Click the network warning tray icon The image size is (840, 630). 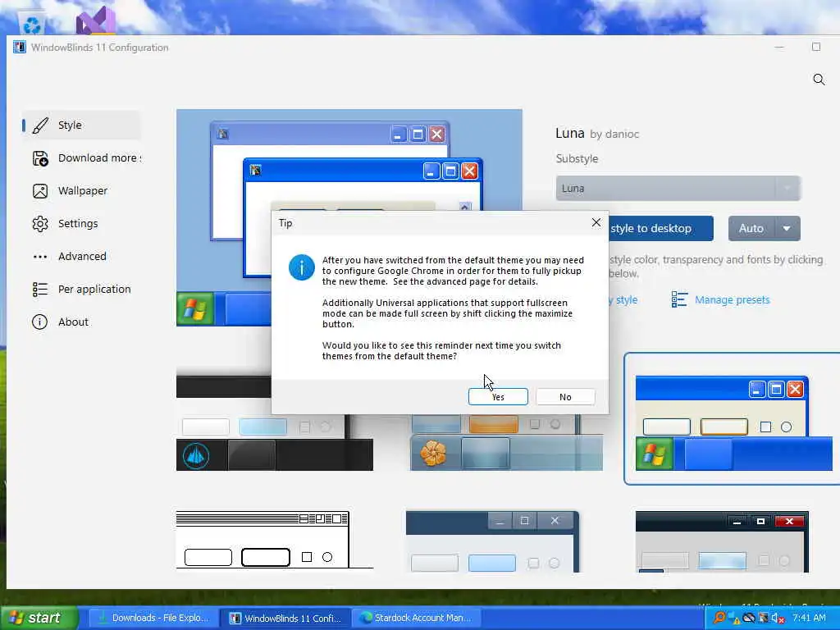[x=734, y=619]
